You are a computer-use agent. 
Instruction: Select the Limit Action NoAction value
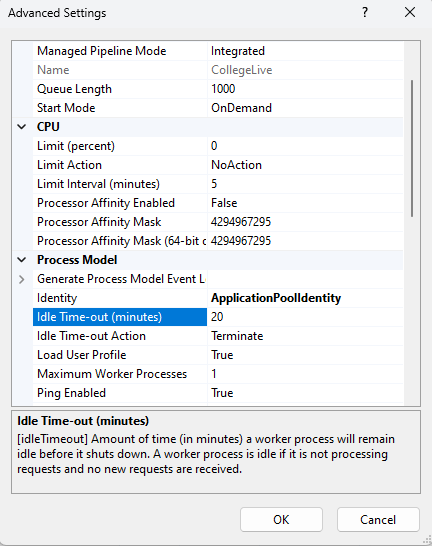point(305,165)
